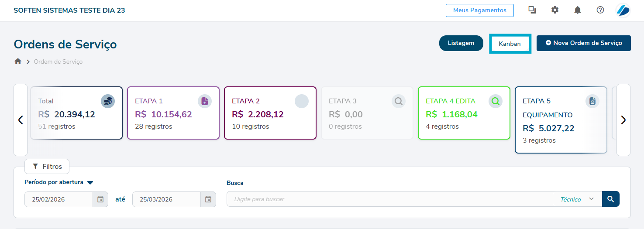The width and height of the screenshot is (644, 229).
Task: Open the Técnico search type dropdown
Action: tap(577, 199)
